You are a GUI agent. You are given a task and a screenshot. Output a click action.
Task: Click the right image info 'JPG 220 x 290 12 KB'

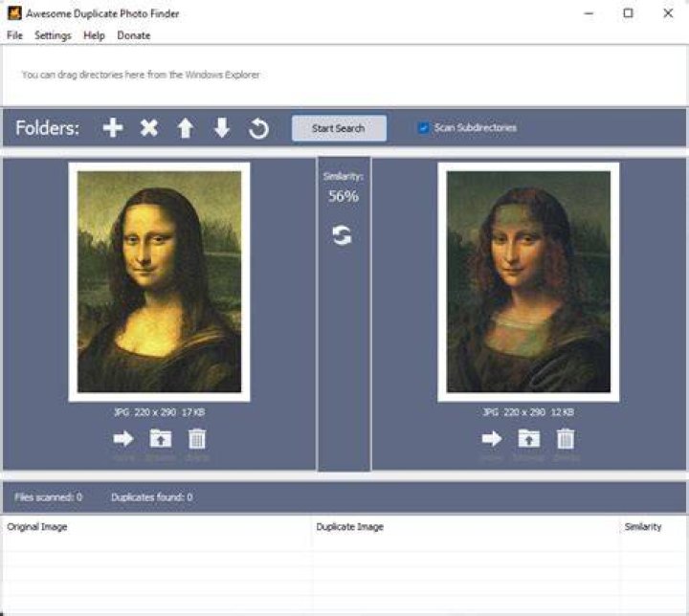[x=528, y=412]
